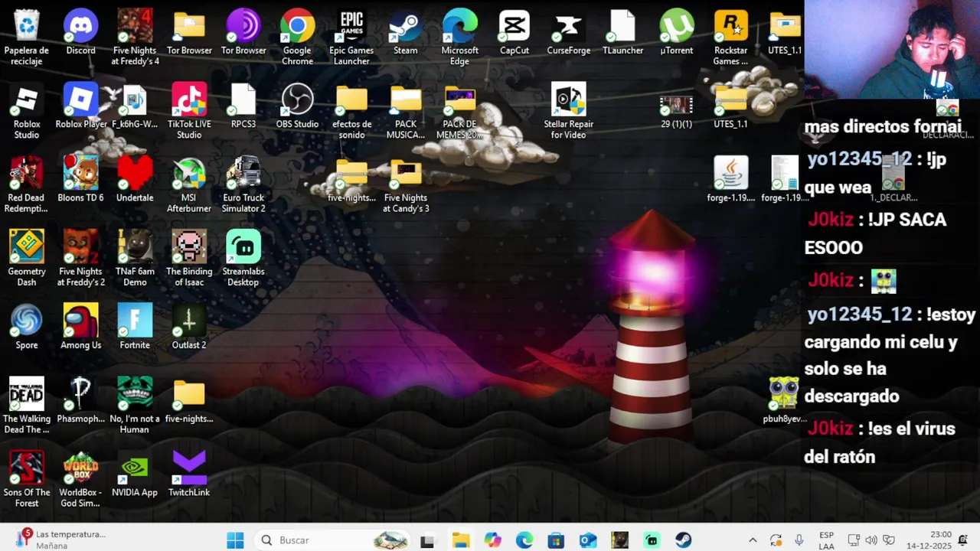This screenshot has height=551, width=980.
Task: Open the Discord desktop shortcut
Action: click(80, 33)
